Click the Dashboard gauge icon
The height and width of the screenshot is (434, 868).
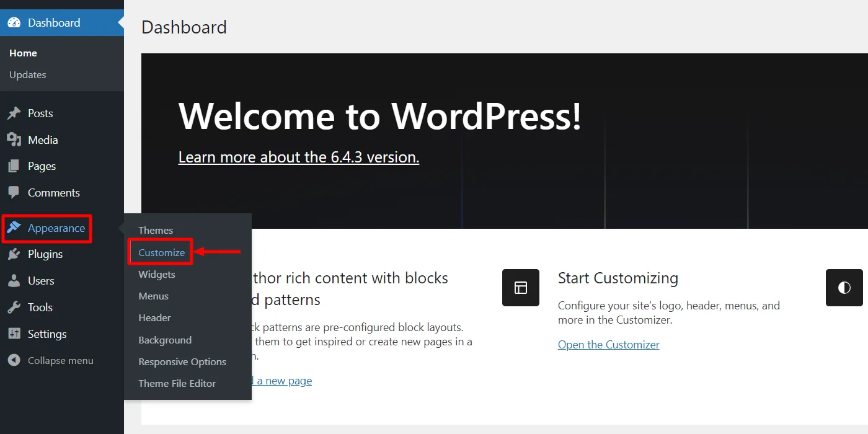point(14,23)
